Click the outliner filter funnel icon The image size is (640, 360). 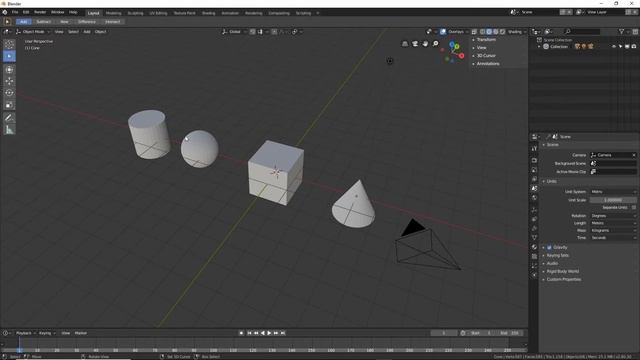(x=622, y=31)
